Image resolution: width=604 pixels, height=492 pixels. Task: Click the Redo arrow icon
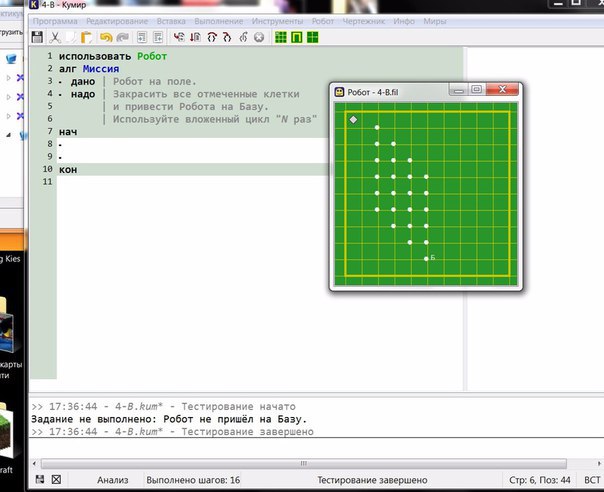click(x=121, y=38)
